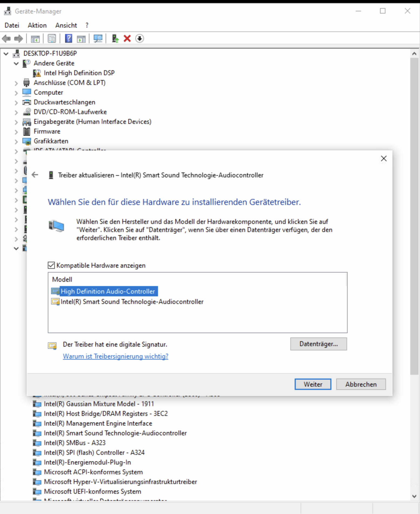Click the blue Help question mark icon
420x514 pixels.
[69, 39]
